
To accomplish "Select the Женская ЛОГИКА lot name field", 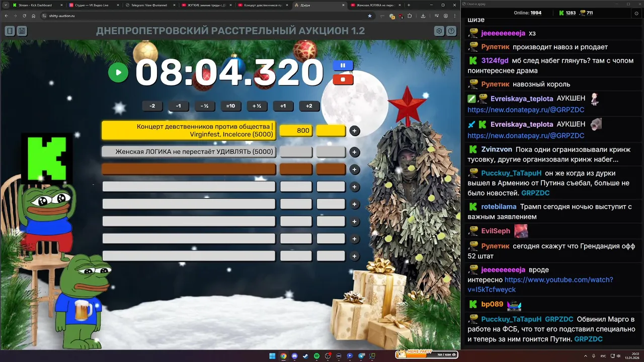I will [x=189, y=151].
